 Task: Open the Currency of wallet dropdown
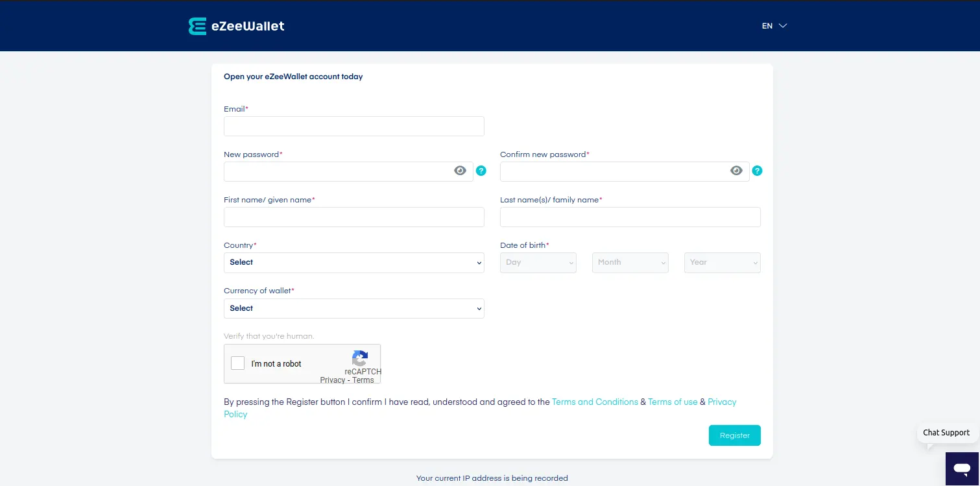[x=354, y=308]
